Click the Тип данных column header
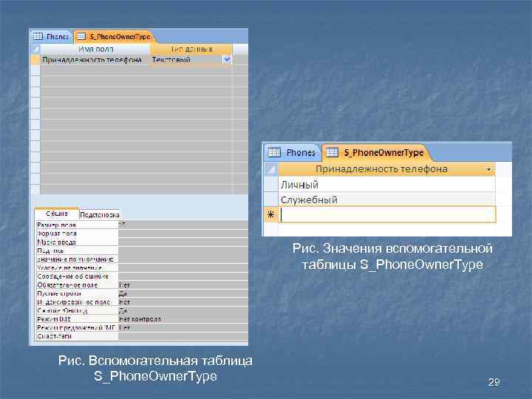Screen dimensions: 532x399 point(191,50)
